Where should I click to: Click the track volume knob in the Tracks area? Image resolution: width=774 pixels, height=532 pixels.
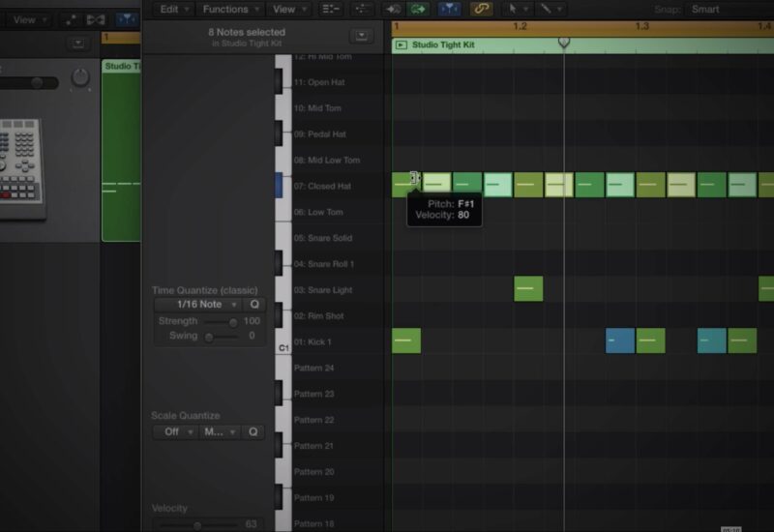point(80,77)
